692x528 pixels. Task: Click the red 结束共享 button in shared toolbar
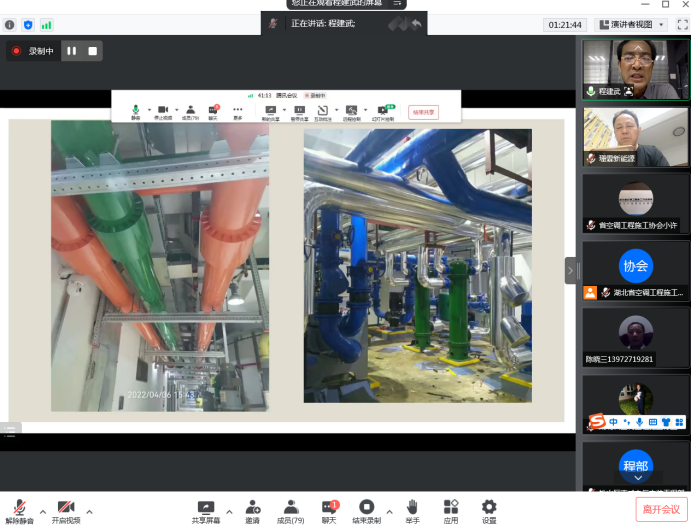(423, 112)
